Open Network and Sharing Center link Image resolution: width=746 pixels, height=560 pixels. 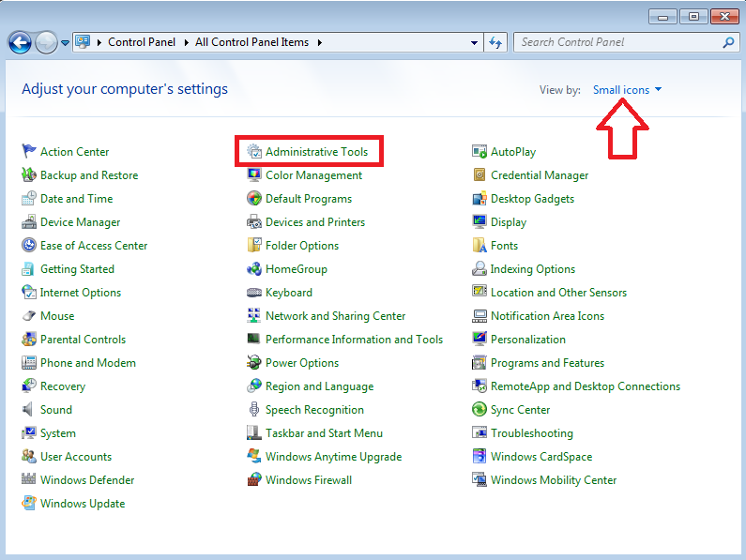pos(335,316)
